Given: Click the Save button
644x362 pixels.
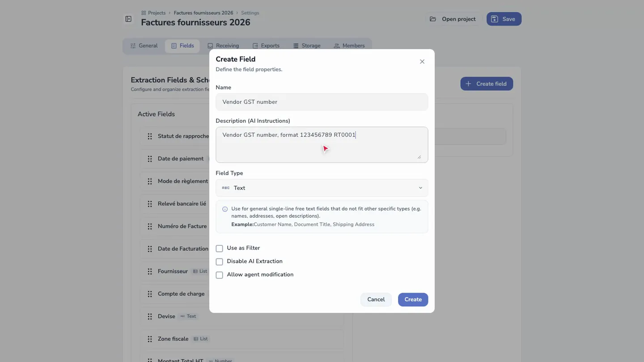Looking at the screenshot, I should 504,19.
